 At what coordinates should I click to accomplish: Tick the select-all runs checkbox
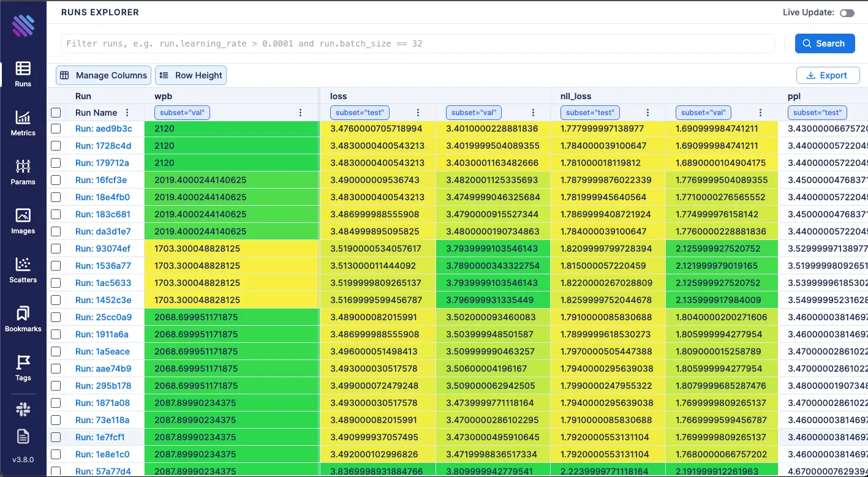(x=56, y=113)
